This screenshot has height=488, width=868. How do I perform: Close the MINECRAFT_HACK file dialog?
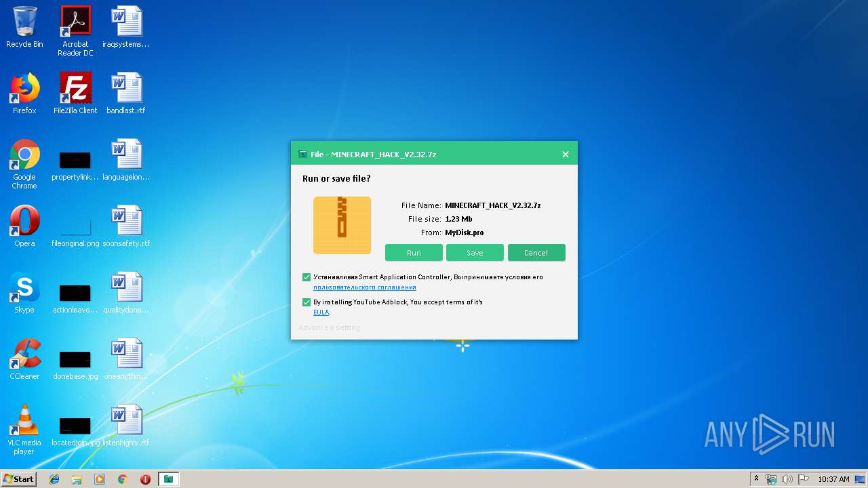566,155
